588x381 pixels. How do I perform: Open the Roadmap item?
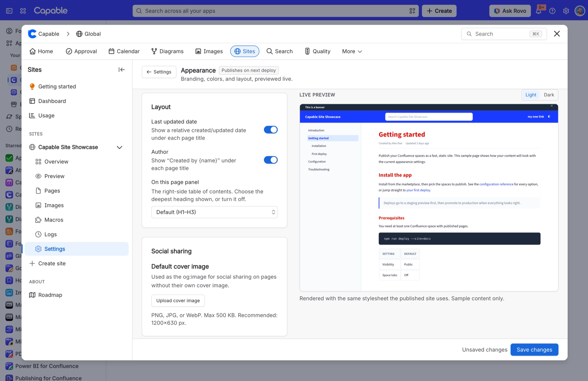pyautogui.click(x=77, y=295)
